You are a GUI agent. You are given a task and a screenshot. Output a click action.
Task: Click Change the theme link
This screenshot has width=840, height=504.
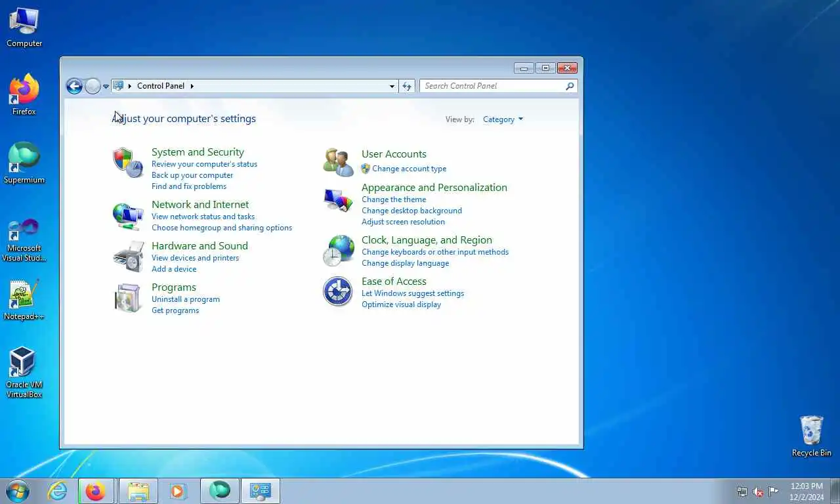click(394, 199)
